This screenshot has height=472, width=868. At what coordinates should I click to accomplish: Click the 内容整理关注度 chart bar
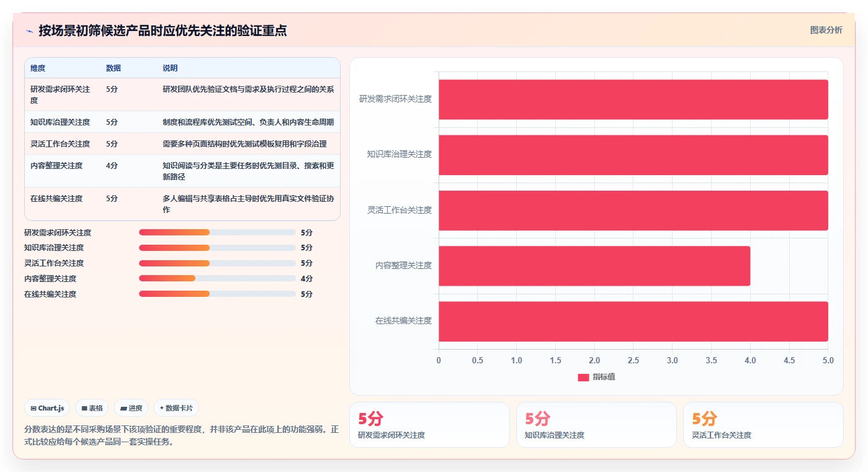(594, 266)
